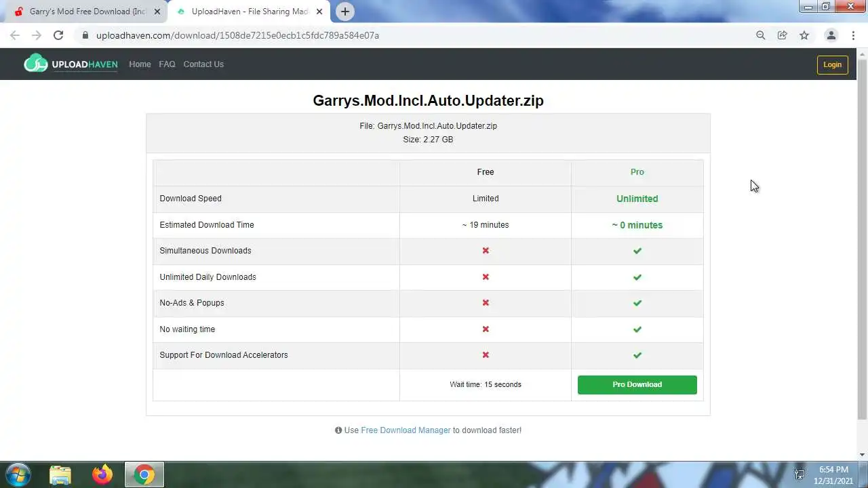
Task: Click the Login button
Action: [832, 64]
